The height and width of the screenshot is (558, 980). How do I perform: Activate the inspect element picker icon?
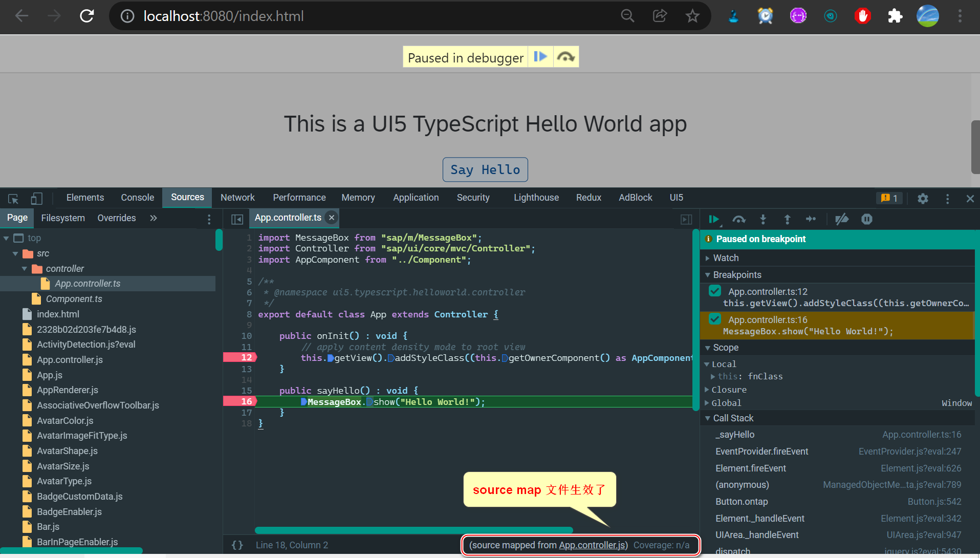click(x=13, y=198)
